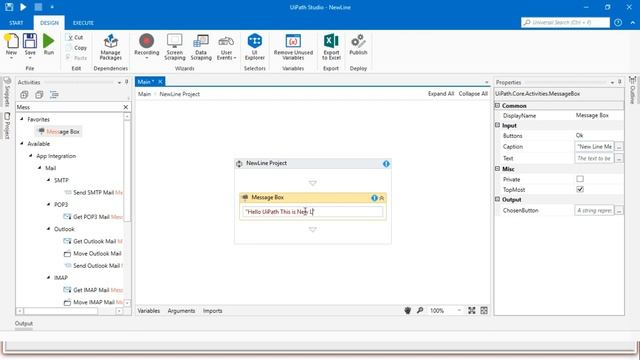640x360 pixels.
Task: Select Send Outlook Mail activity
Action: click(x=93, y=266)
